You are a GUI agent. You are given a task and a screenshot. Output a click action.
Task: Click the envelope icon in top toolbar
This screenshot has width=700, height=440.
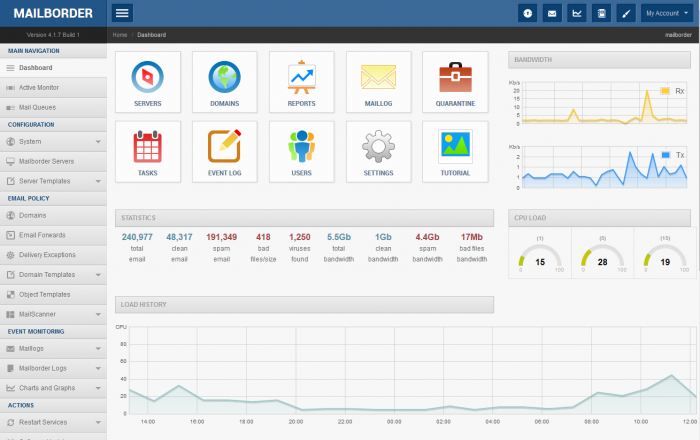point(552,14)
